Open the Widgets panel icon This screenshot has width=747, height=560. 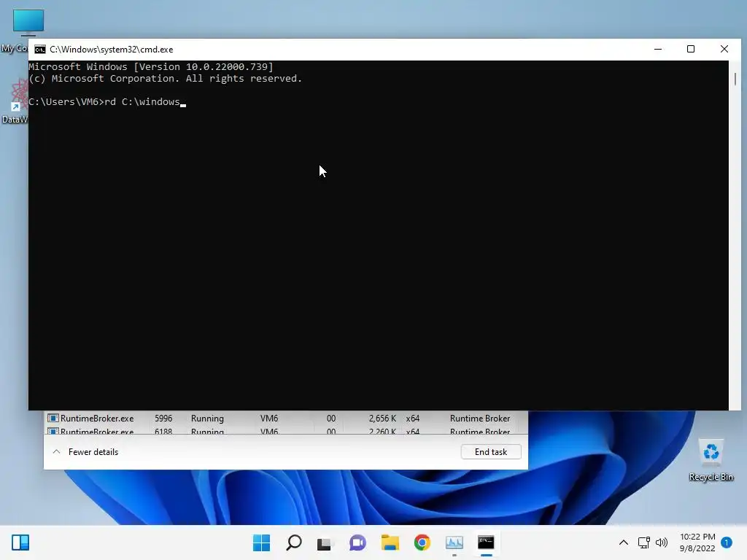pos(20,542)
